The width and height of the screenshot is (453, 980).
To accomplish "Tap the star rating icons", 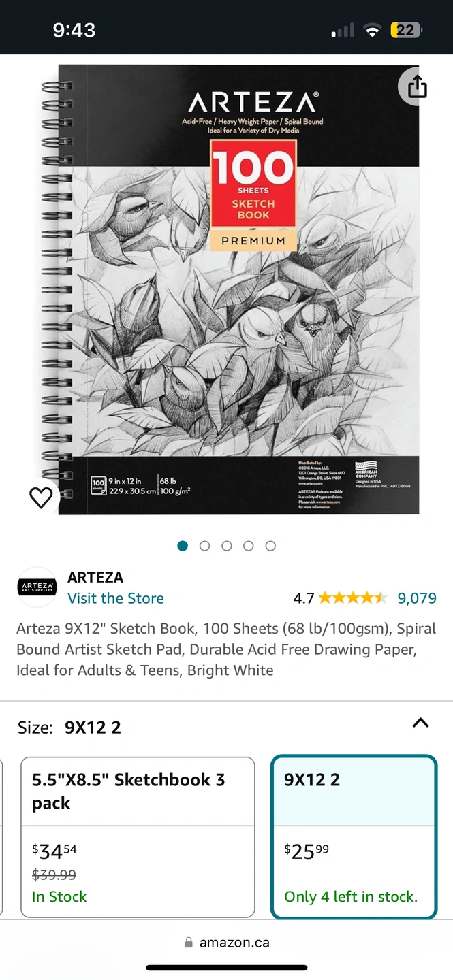I will (x=353, y=598).
